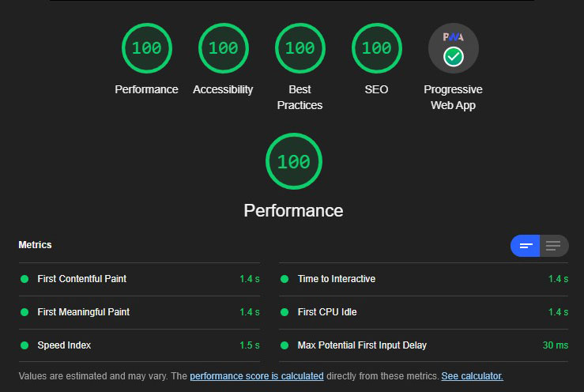This screenshot has height=392, width=584.
Task: Click the large central Performance gauge
Action: (x=293, y=162)
